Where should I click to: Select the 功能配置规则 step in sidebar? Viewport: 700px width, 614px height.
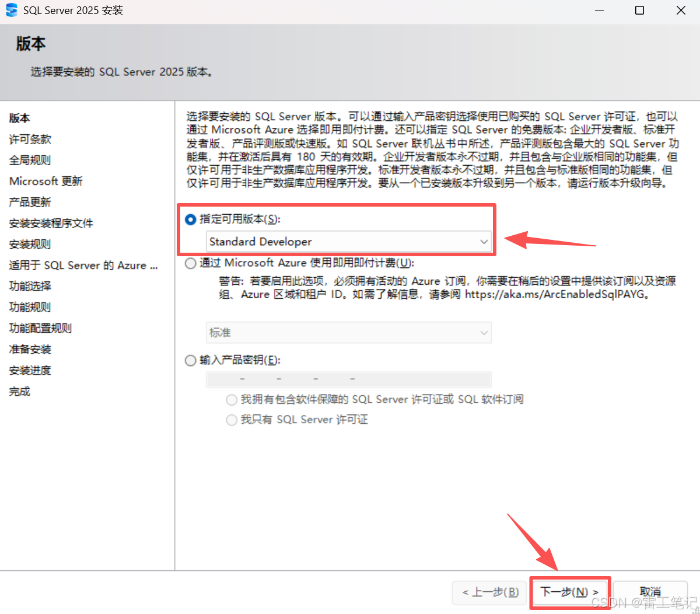[x=41, y=329]
